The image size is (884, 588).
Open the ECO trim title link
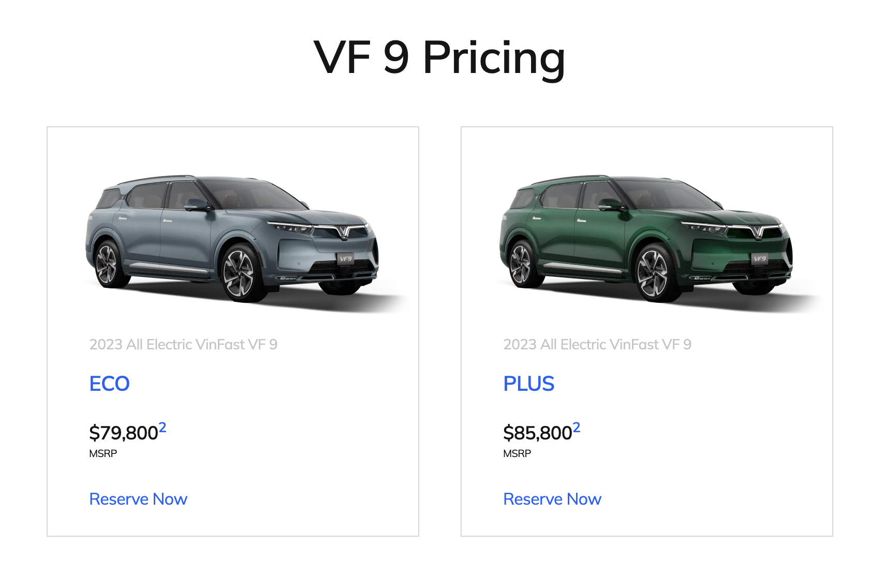click(109, 384)
